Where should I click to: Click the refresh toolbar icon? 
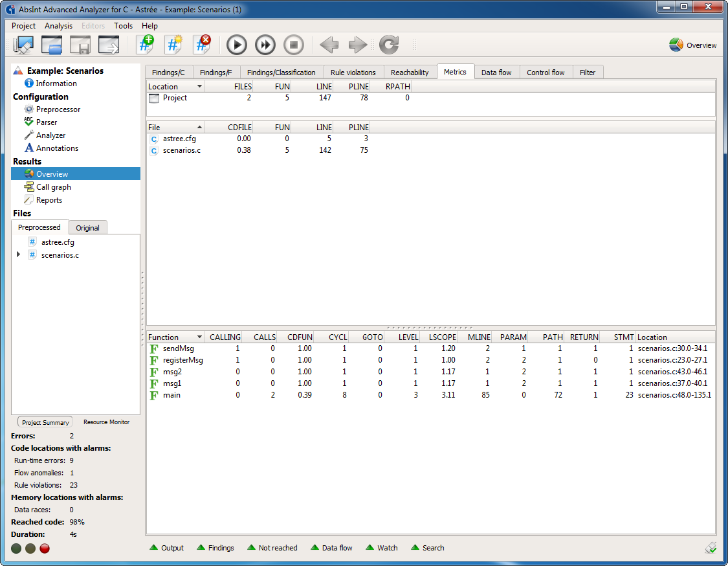click(389, 45)
